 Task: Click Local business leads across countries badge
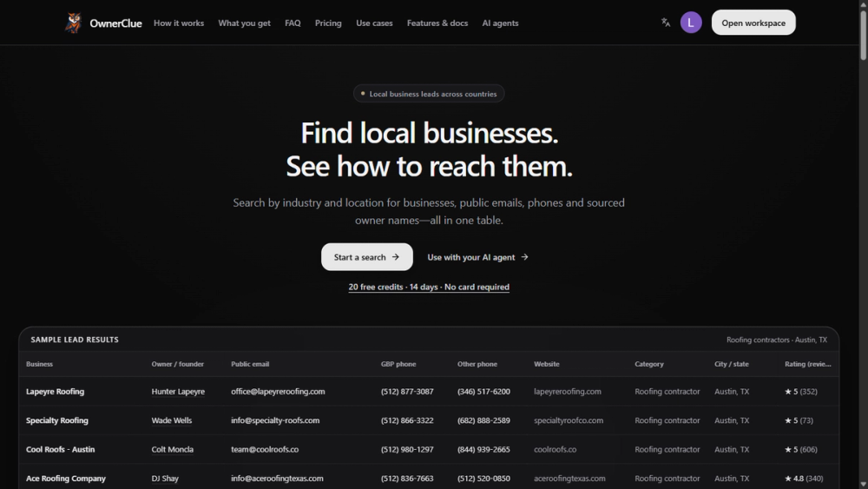point(429,94)
